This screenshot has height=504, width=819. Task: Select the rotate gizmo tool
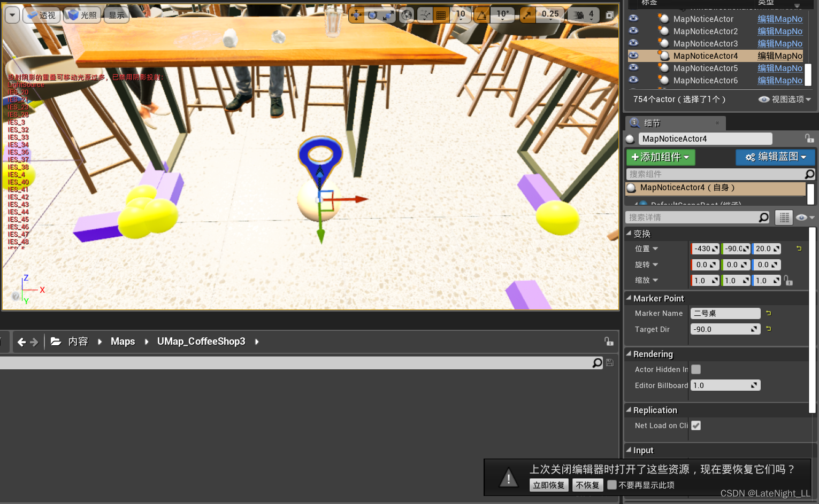(372, 15)
